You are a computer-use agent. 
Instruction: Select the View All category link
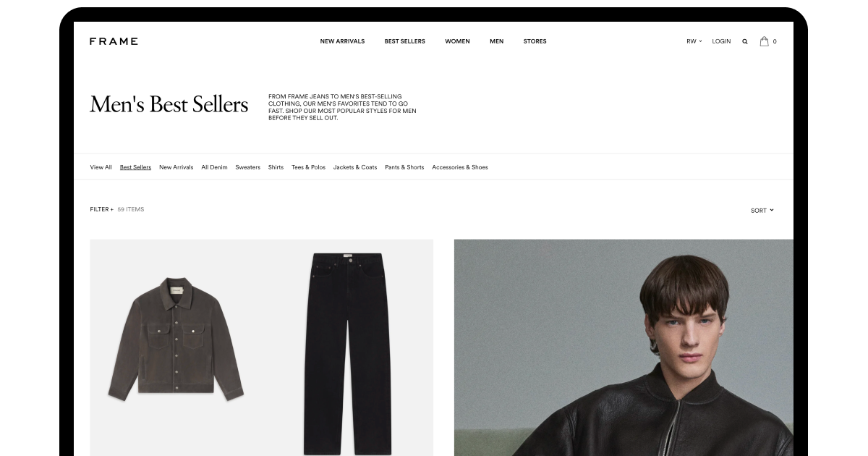click(x=101, y=167)
